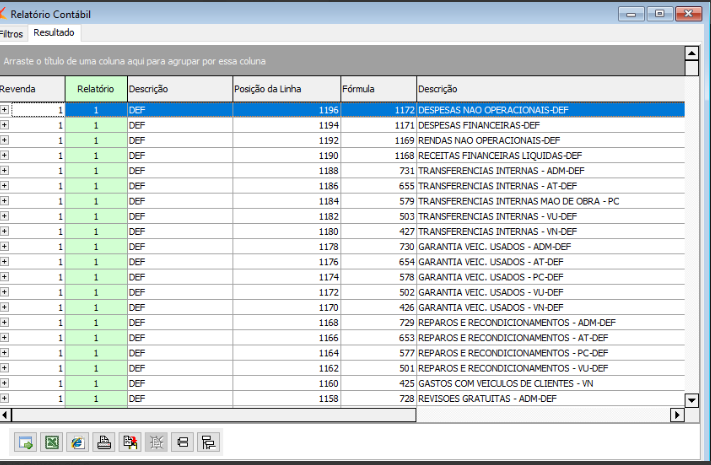The height and width of the screenshot is (465, 711).
Task: Expand the GASTOS COM VEICULOS DE CLIENTES - VN row
Action: [x=4, y=383]
